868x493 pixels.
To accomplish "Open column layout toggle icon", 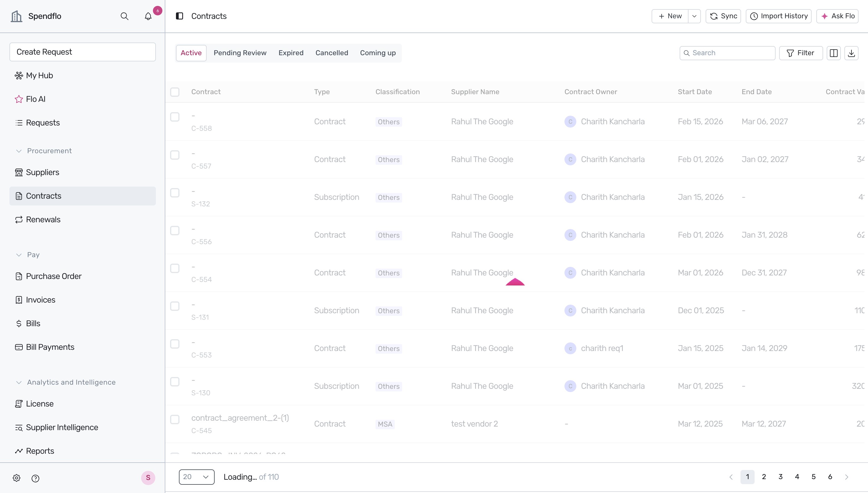I will coord(834,53).
